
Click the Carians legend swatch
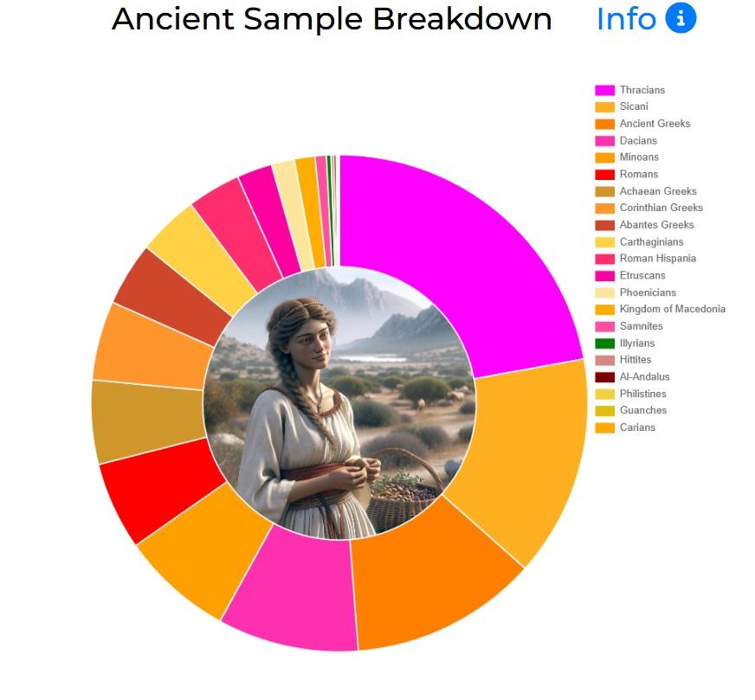(x=604, y=427)
